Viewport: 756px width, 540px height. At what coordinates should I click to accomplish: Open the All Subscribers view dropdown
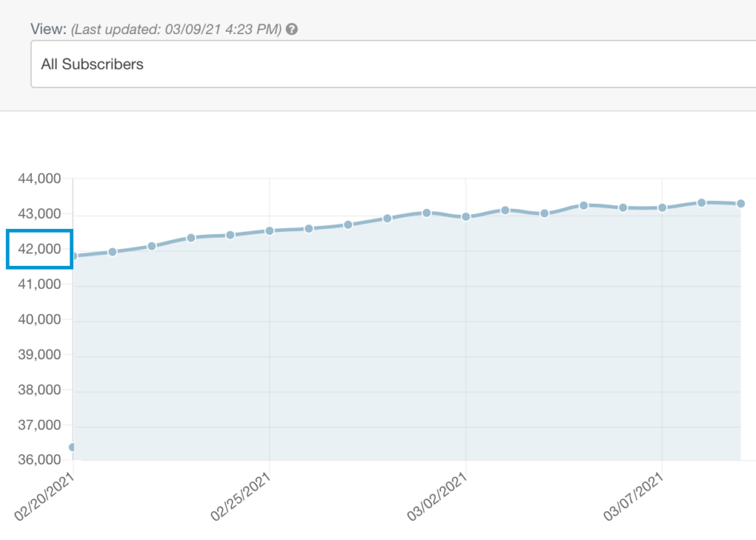[394, 64]
